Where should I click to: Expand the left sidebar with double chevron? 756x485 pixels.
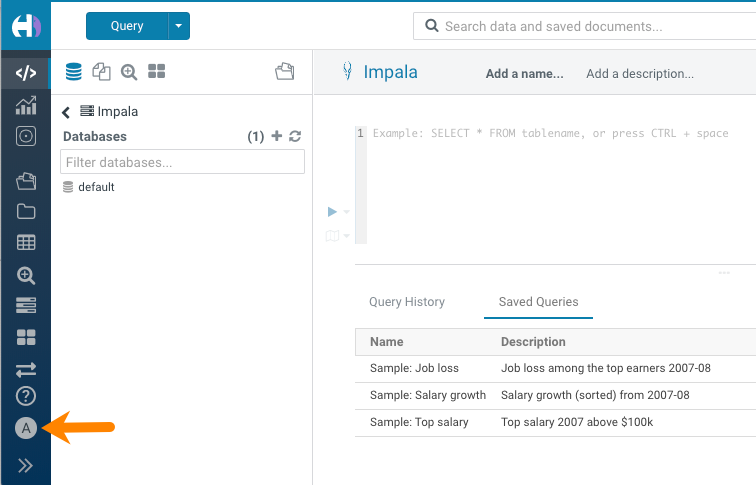pos(26,465)
